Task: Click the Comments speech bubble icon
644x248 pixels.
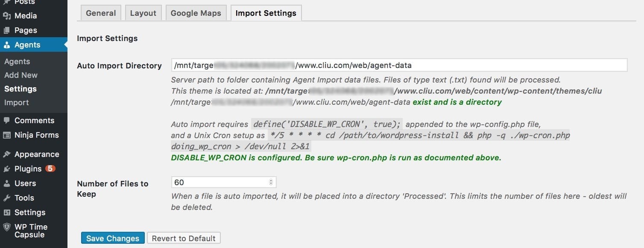Action: coord(7,121)
